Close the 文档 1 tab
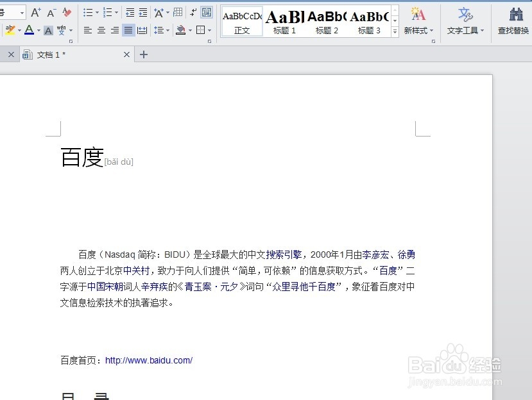This screenshot has width=532, height=400. tap(126, 54)
